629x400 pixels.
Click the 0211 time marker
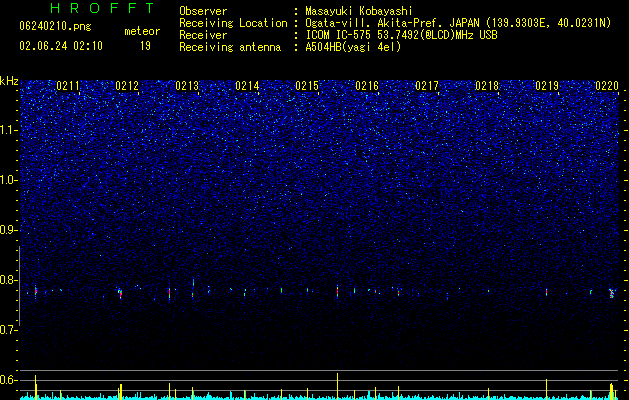point(68,86)
